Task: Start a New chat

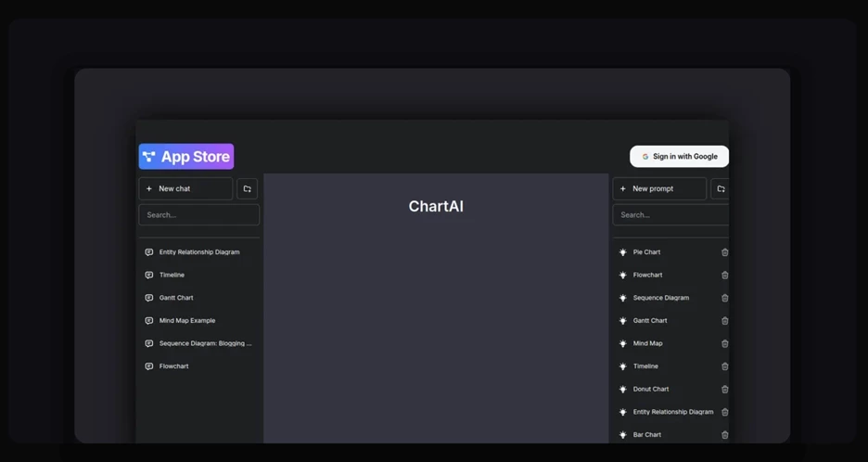Action: point(185,189)
